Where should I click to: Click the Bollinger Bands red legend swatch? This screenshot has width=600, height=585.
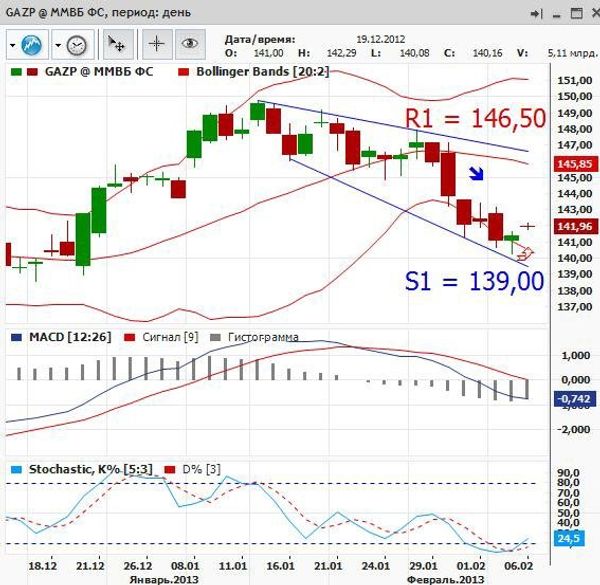point(184,72)
